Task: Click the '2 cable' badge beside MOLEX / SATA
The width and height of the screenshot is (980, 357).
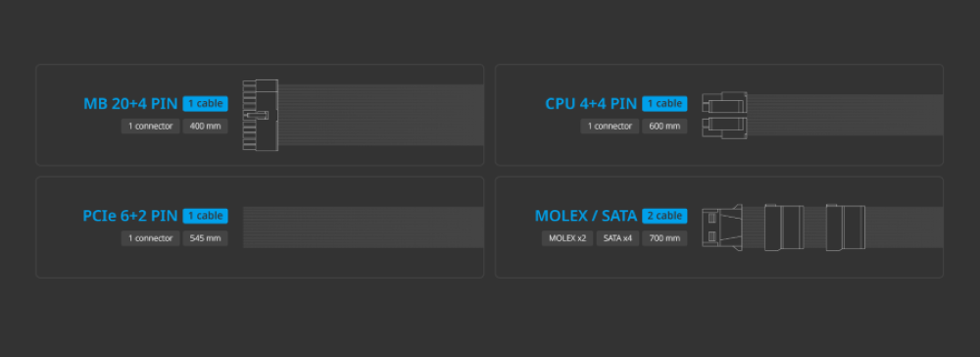Action: point(664,216)
